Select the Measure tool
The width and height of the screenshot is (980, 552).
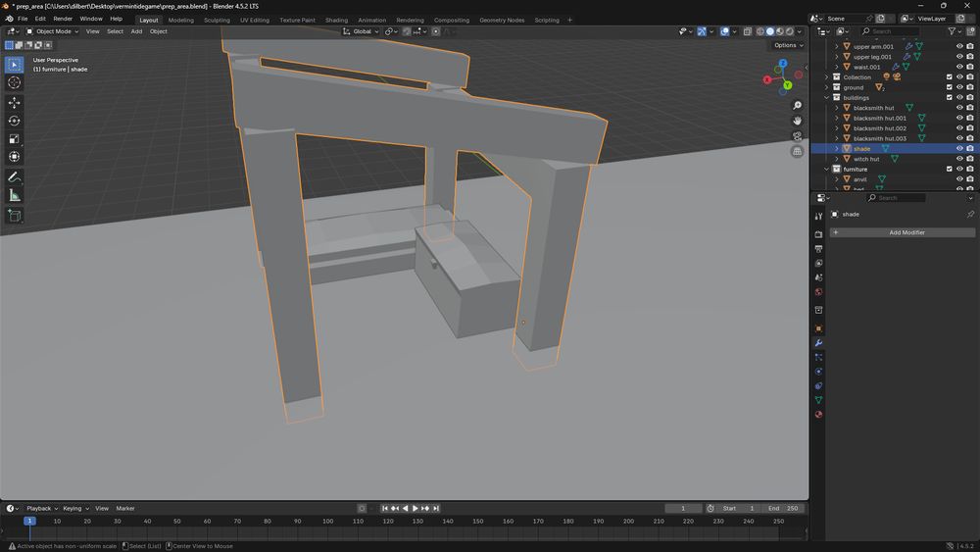click(x=14, y=195)
